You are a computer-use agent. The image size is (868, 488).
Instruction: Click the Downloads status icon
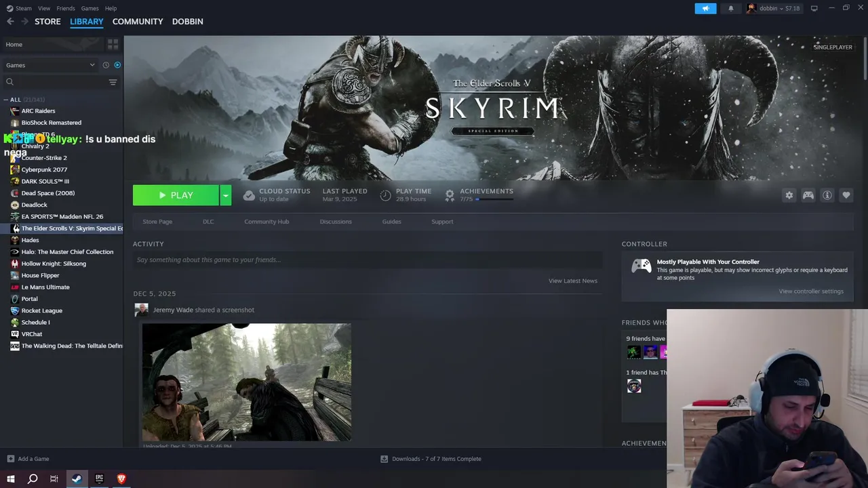[x=384, y=459]
